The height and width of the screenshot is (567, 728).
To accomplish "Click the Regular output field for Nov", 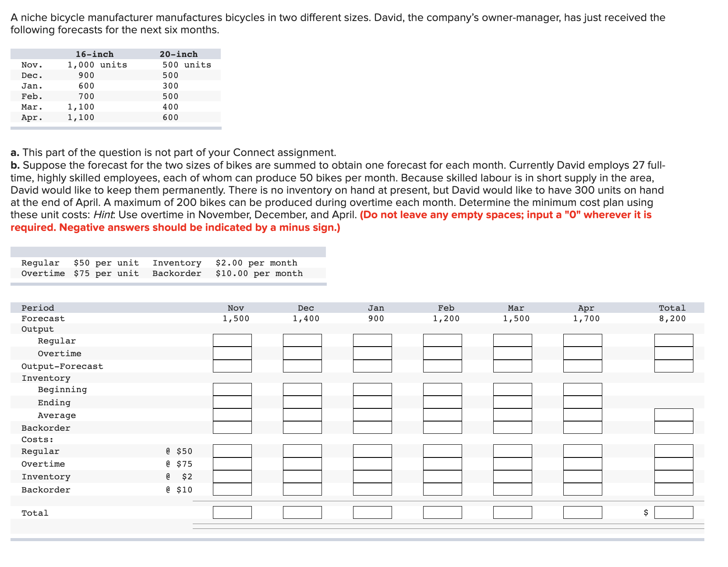I will pos(232,340).
